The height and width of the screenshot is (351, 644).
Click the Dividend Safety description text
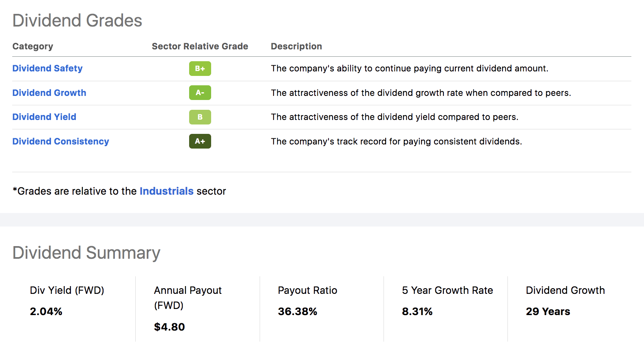[x=409, y=69]
